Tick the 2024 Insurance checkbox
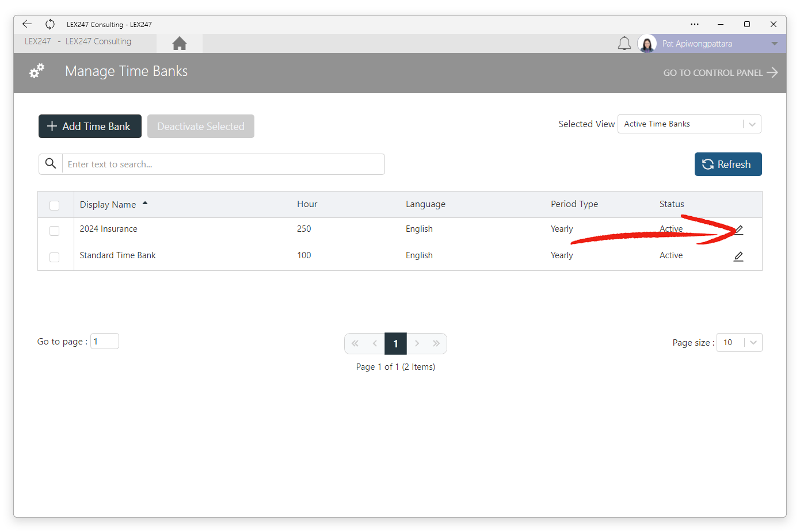800x532 pixels. [x=55, y=231]
